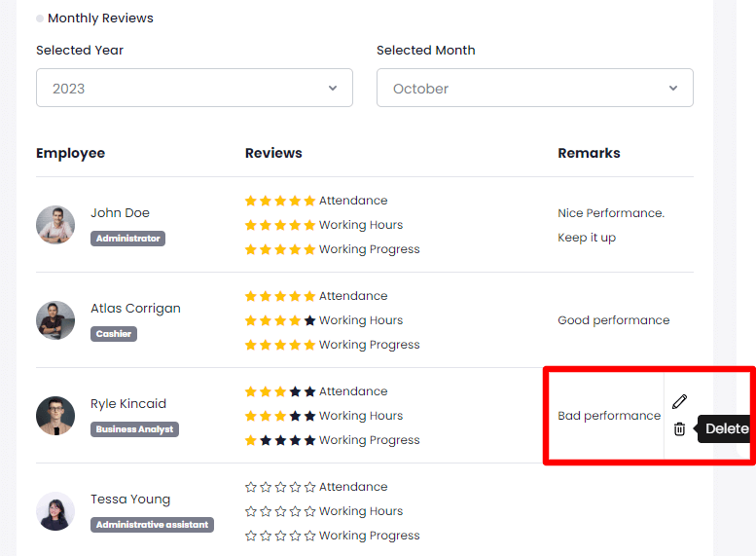
Task: Open the Selected Month dropdown showing October
Action: (x=534, y=88)
